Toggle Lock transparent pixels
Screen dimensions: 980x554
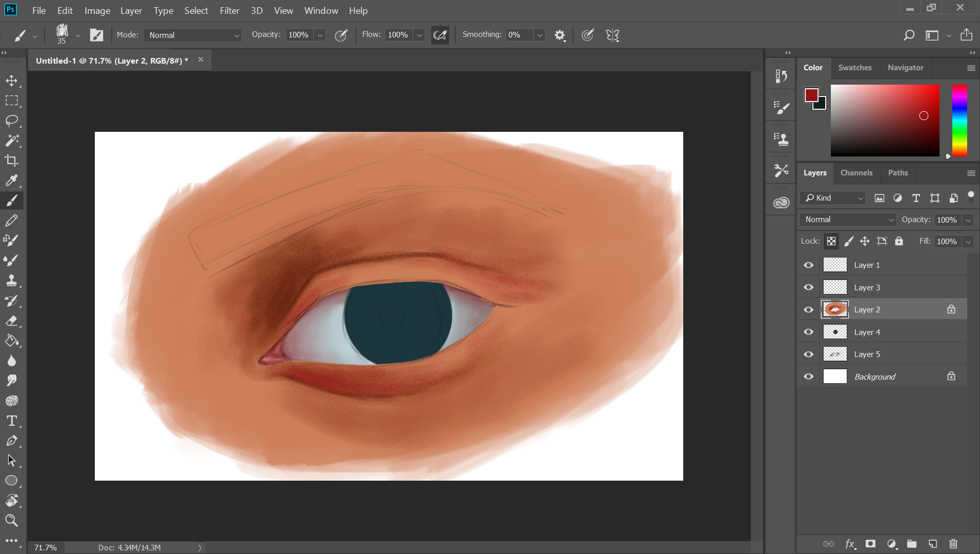[831, 241]
